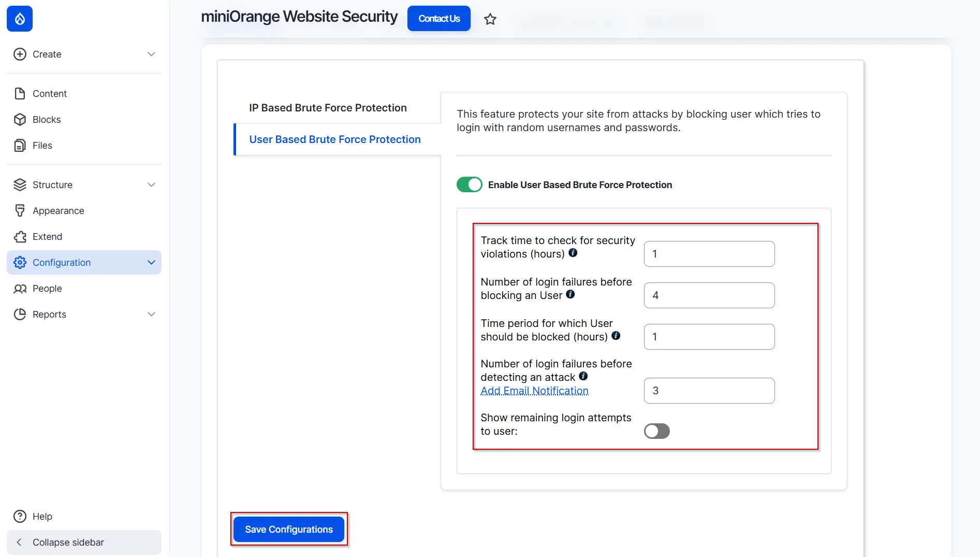Click the Blocks cube icon
Image resolution: width=980 pixels, height=557 pixels.
coord(20,120)
